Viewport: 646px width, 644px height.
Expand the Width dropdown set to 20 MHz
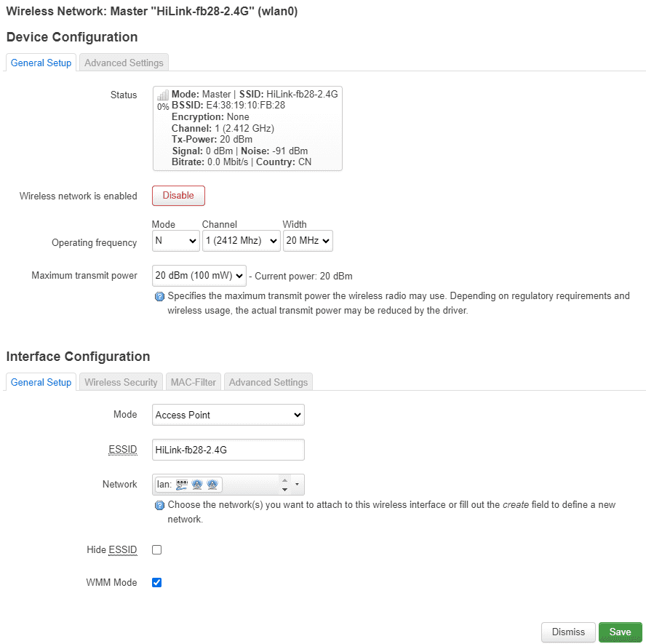coord(308,241)
